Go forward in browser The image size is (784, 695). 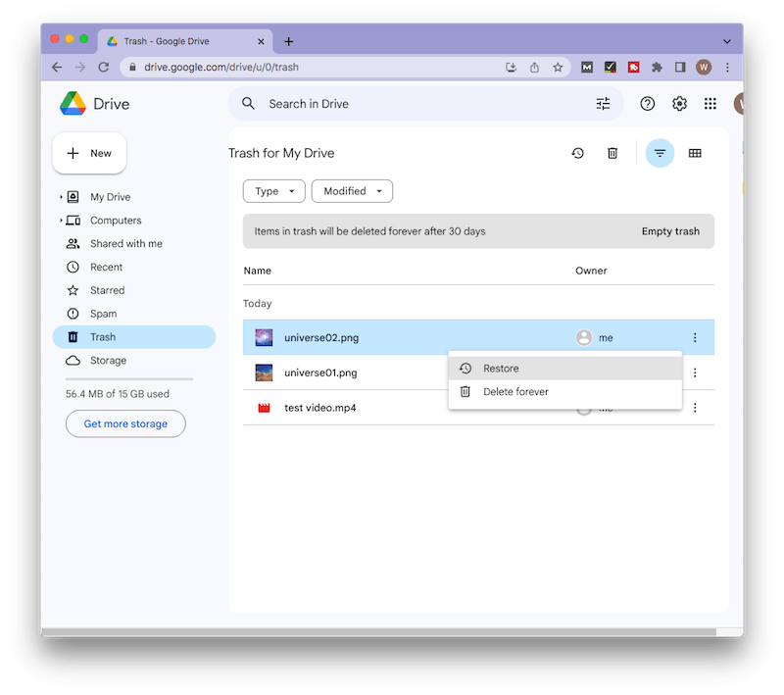(x=80, y=67)
